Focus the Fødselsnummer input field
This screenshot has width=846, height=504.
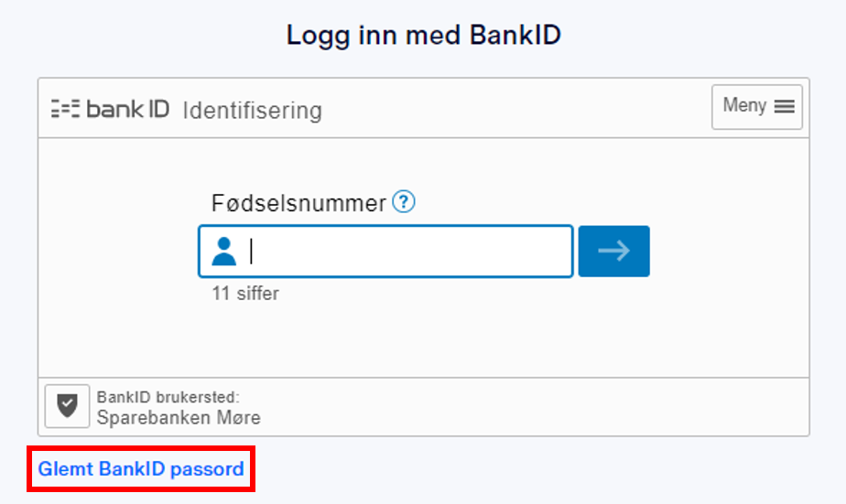point(385,252)
